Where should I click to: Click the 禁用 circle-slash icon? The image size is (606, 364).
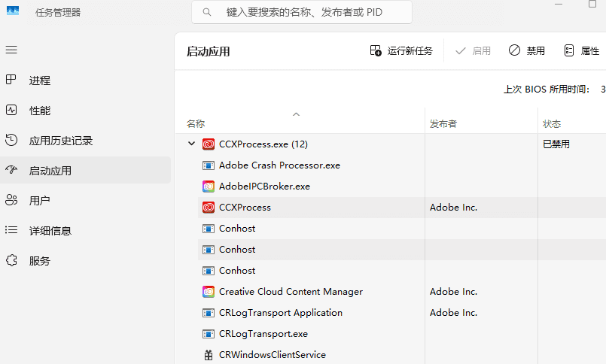point(514,50)
